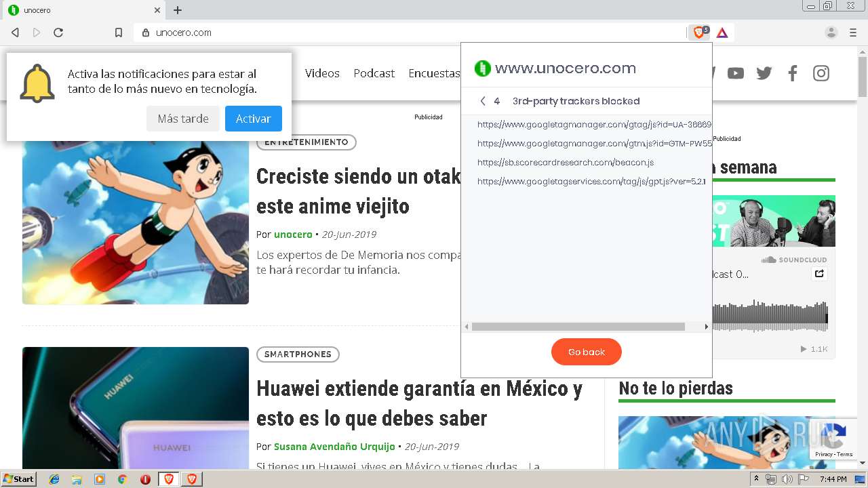The height and width of the screenshot is (488, 868).
Task: Open author unocero link
Action: click(x=293, y=235)
